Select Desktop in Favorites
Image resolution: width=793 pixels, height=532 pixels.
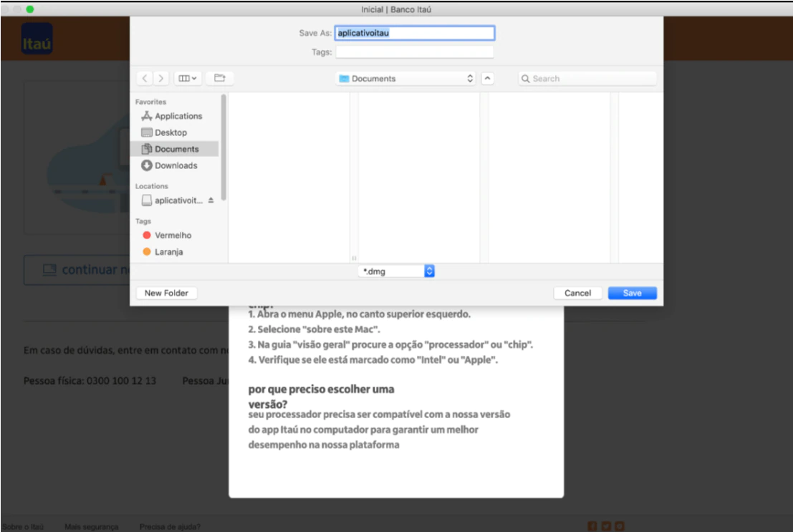click(x=175, y=132)
